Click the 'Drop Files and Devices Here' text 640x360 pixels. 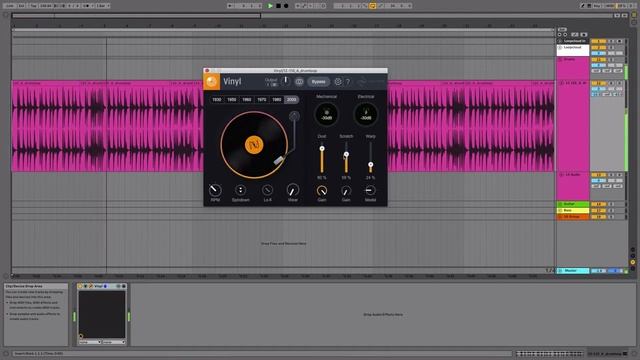click(283, 244)
